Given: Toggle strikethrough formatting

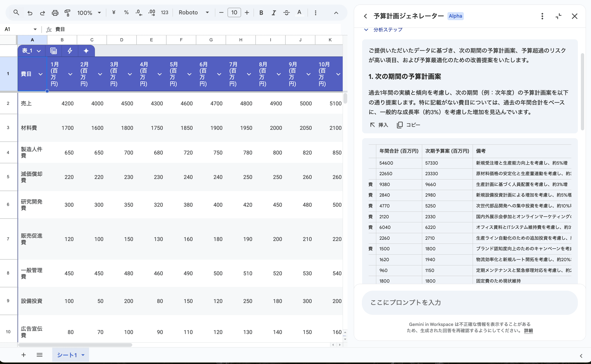Looking at the screenshot, I should 286,13.
